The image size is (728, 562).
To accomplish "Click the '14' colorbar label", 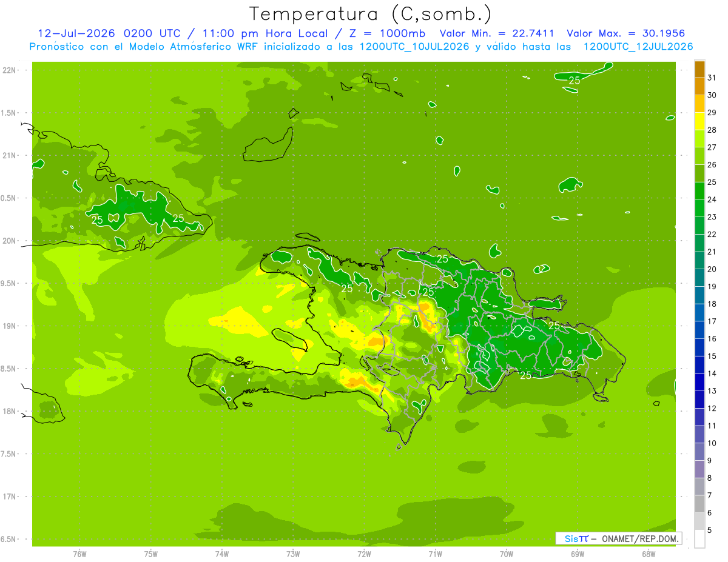I will 712,373.
